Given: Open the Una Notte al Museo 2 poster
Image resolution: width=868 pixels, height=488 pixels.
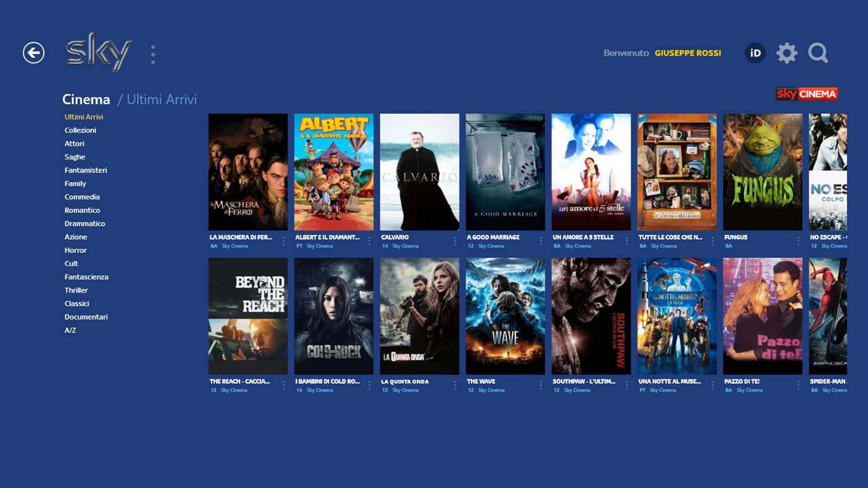Looking at the screenshot, I should point(677,316).
